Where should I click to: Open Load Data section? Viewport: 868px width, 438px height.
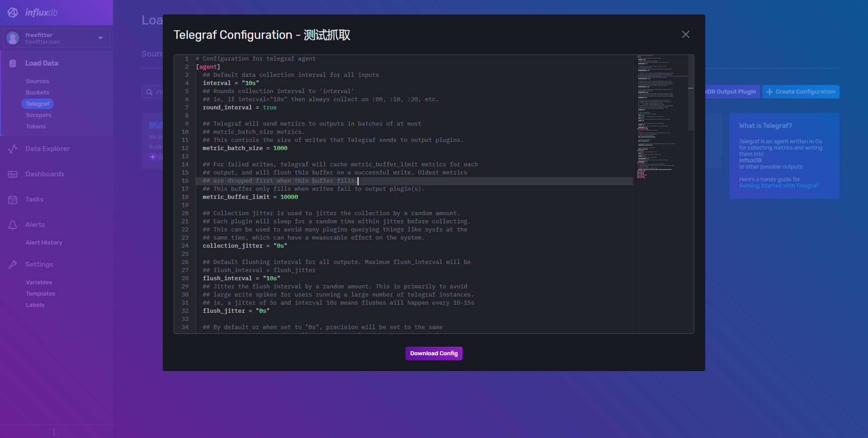point(42,63)
